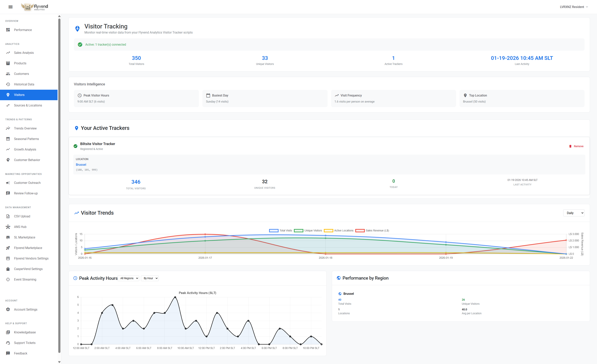Screen dimensions: 597x364
Task: Open the hamburger navigation menu
Action: pos(10,7)
